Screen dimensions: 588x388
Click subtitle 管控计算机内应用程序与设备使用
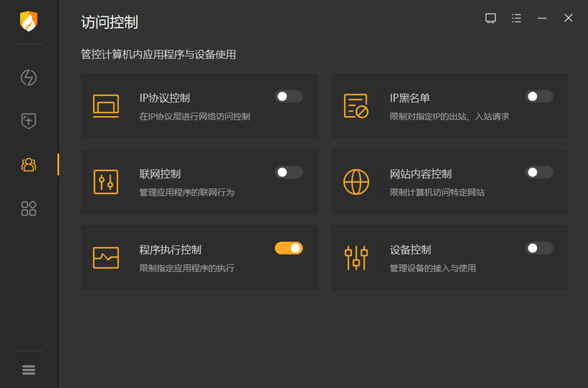coord(158,55)
